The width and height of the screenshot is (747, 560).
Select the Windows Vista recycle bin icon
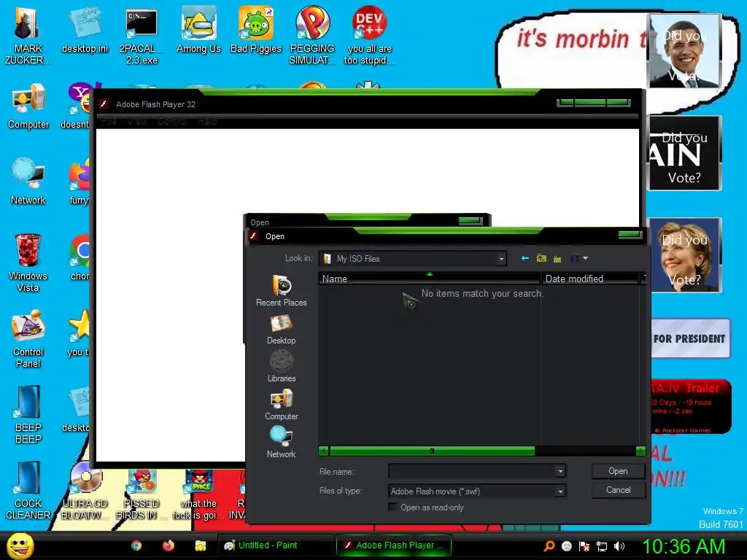tap(28, 262)
